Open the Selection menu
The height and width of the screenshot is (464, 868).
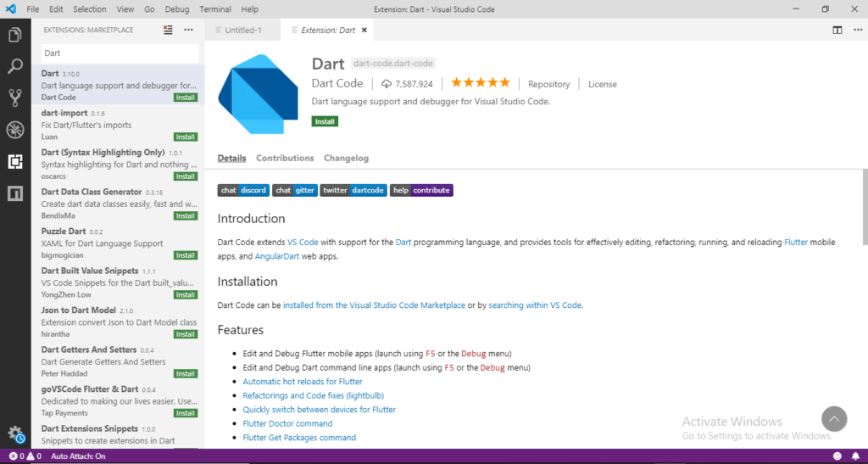click(90, 9)
